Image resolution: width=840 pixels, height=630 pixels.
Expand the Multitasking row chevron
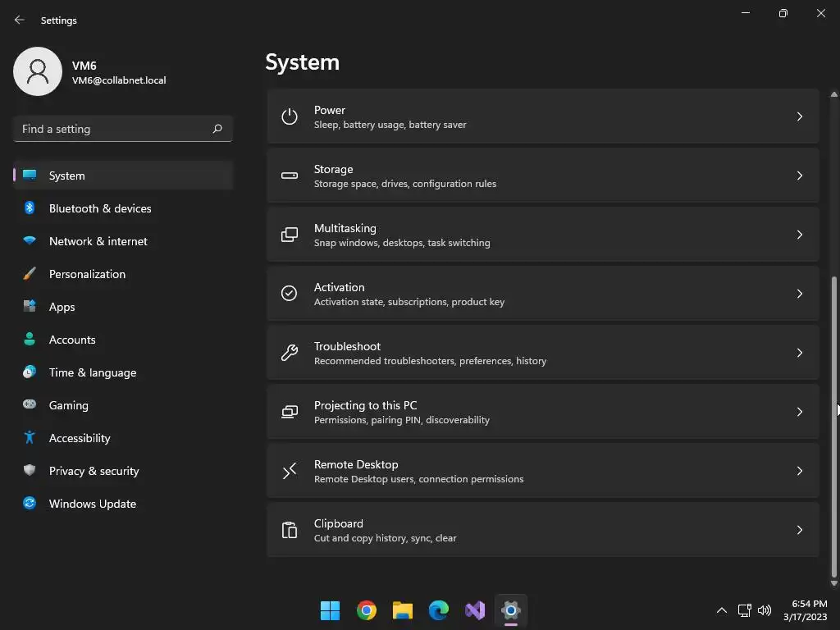(x=799, y=235)
